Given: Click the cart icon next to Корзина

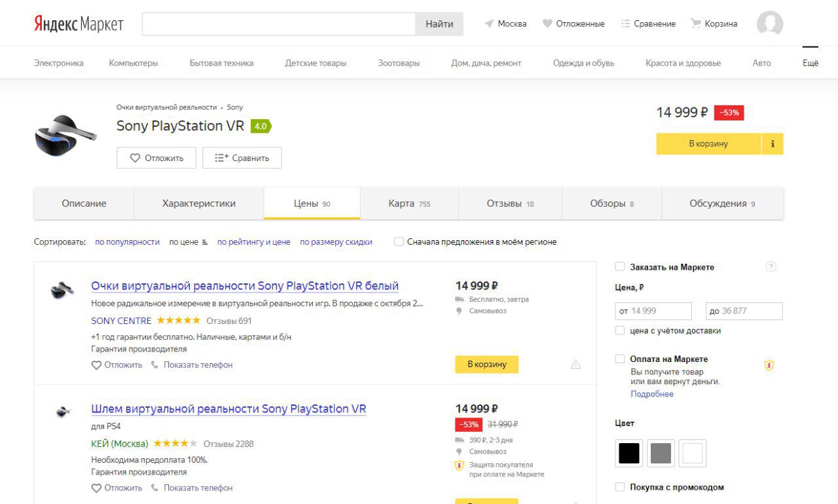Looking at the screenshot, I should click(x=696, y=24).
